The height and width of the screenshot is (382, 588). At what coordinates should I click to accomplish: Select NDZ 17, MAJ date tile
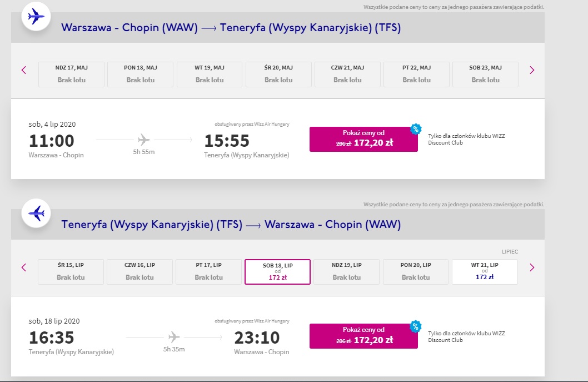[x=71, y=75]
